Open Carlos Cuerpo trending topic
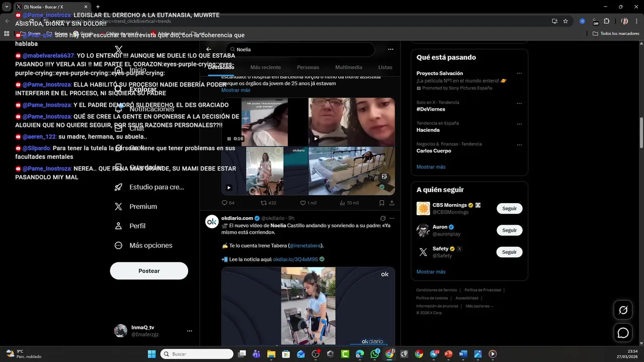Screen dimensions: 644x362 (x=434, y=151)
